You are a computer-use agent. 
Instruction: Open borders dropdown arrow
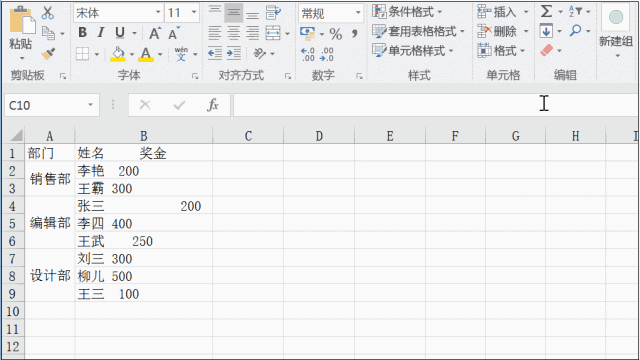97,54
